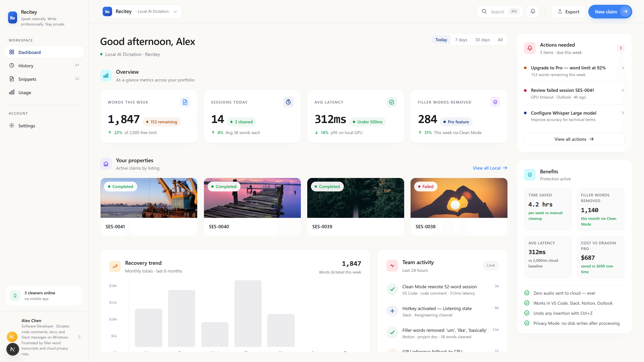The image size is (644, 362).
Task: Switch range to 30 days
Action: point(482,40)
